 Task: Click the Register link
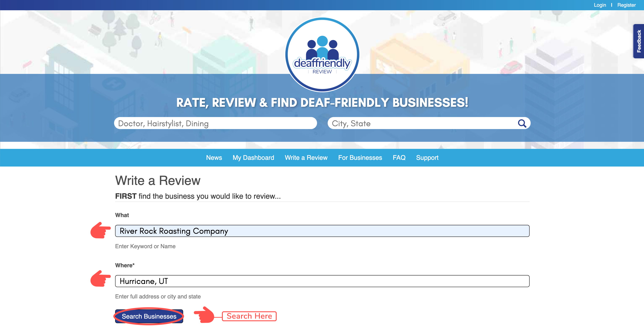626,5
